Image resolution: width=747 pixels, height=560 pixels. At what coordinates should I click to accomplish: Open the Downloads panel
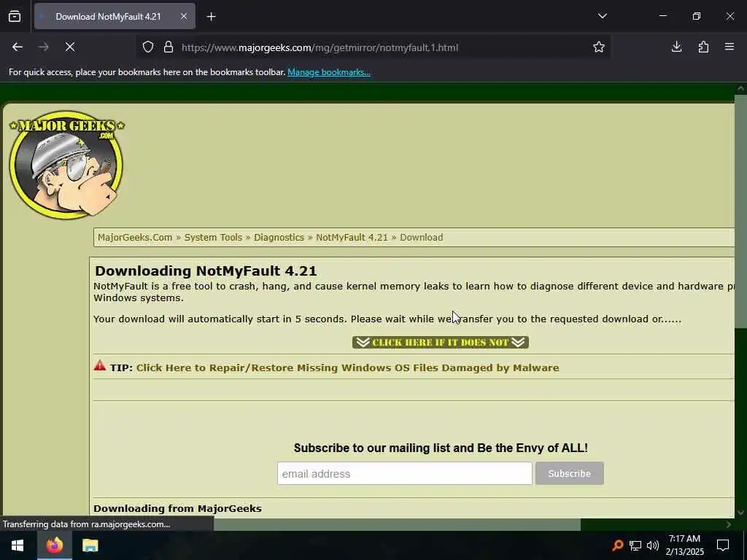click(676, 47)
